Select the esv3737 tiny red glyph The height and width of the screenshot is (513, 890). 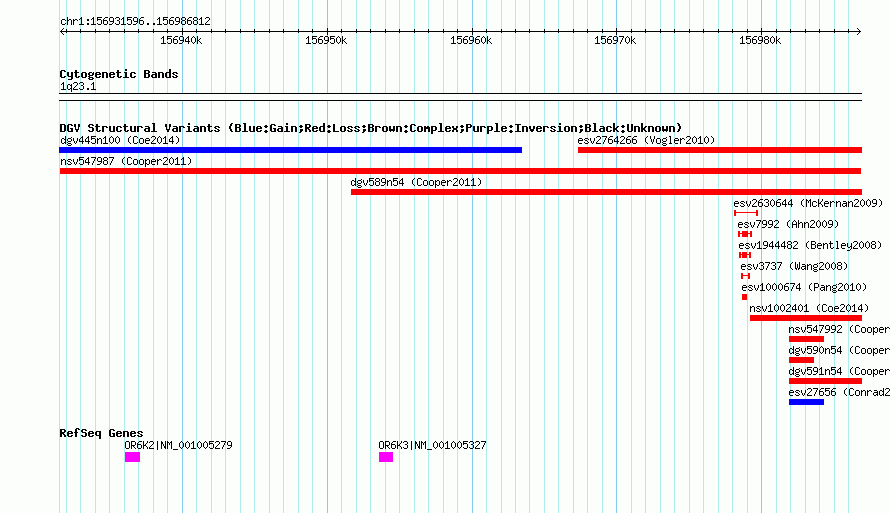tap(745, 276)
